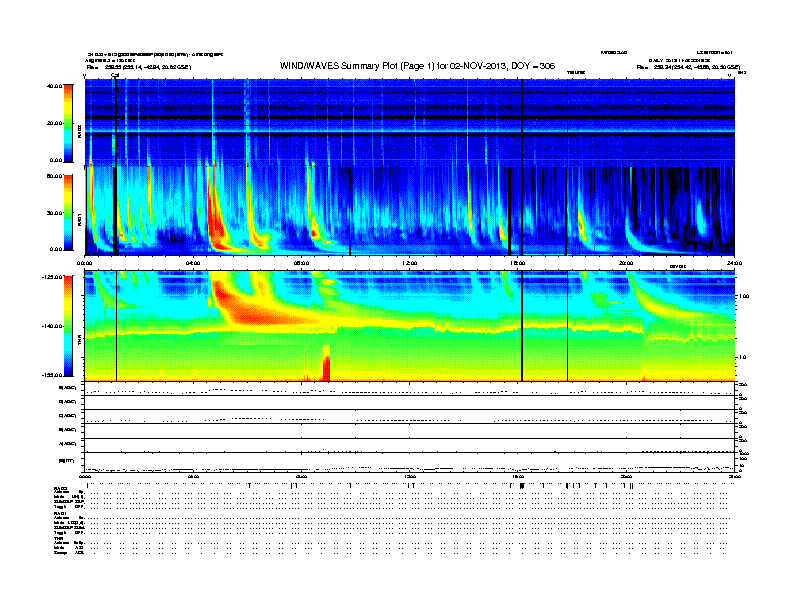Click the TNR color bar beside third spectrogram
Viewport: 792px width, 612px height.
click(x=68, y=326)
